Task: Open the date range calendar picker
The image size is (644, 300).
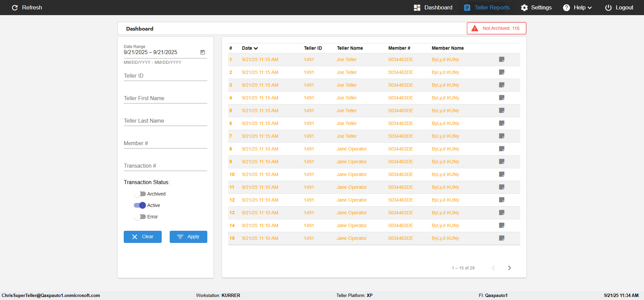Action: [203, 52]
